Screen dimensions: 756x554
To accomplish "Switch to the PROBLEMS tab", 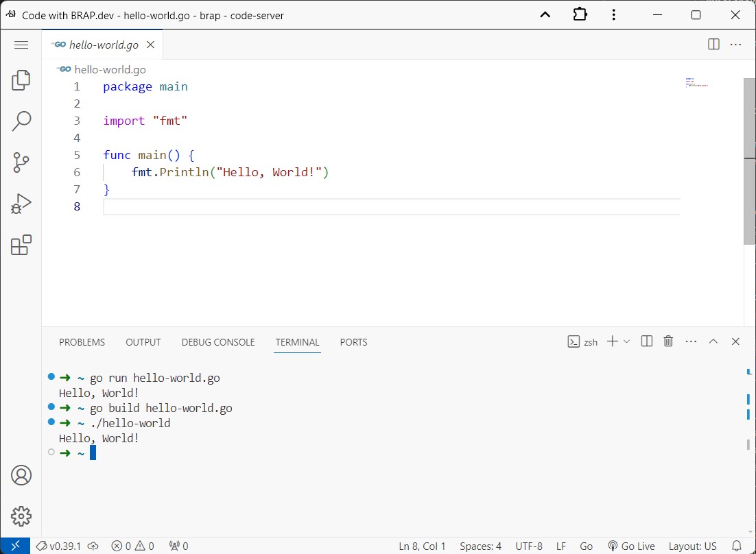I will [82, 341].
